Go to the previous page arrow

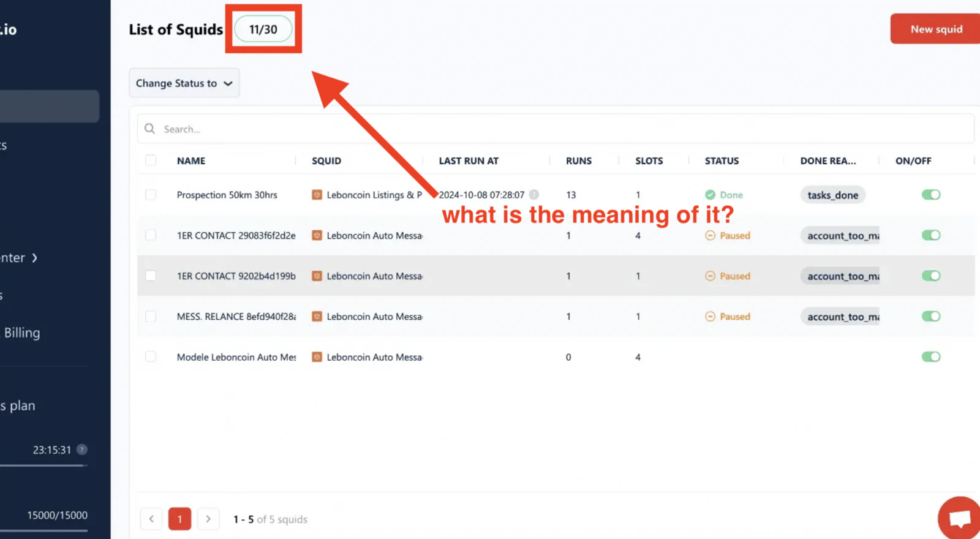151,519
